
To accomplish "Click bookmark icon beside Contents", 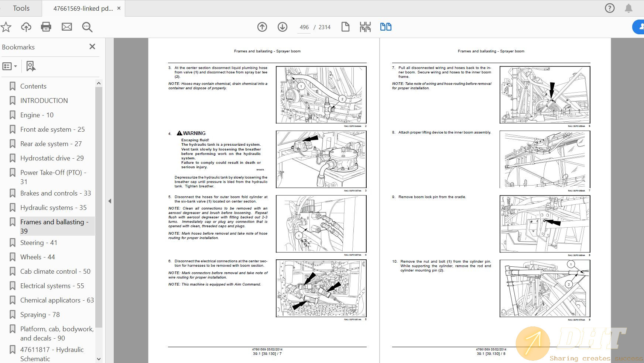I will pyautogui.click(x=13, y=86).
